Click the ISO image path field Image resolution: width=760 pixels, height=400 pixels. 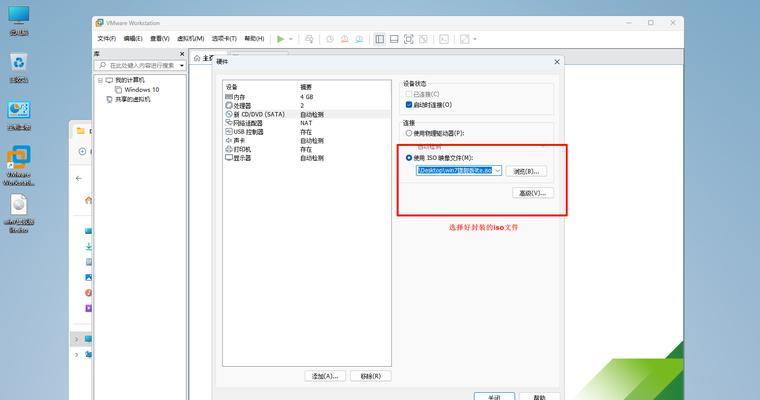pos(455,171)
